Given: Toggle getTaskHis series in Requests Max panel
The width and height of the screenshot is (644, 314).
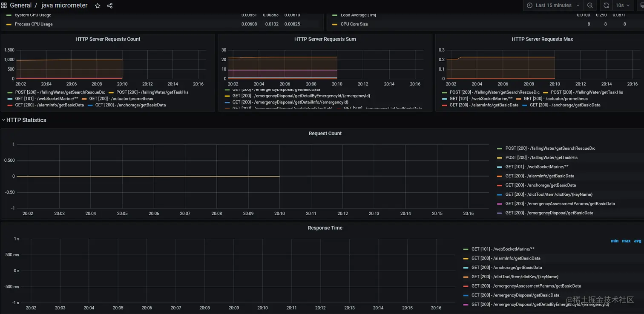Looking at the screenshot, I should [x=586, y=92].
